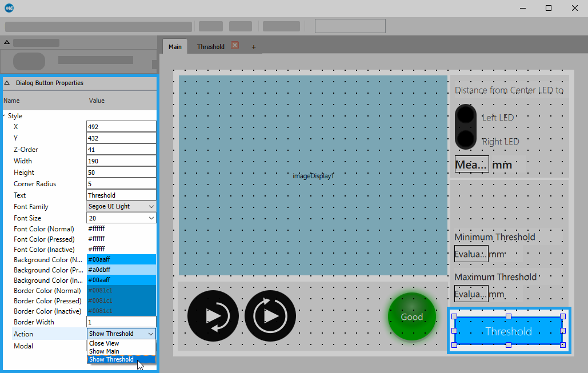The width and height of the screenshot is (588, 373).
Task: Add a new view with plus icon
Action: [254, 47]
